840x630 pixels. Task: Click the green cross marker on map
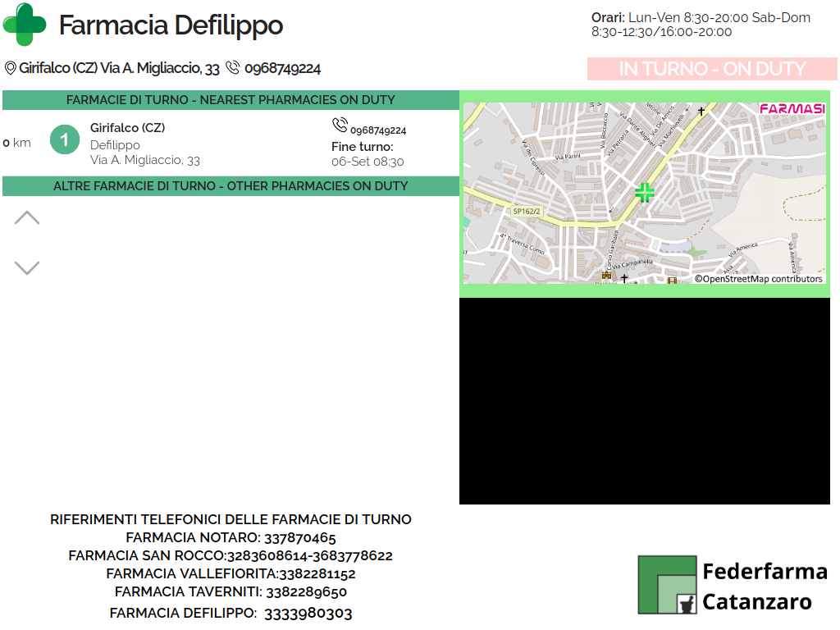tap(645, 193)
